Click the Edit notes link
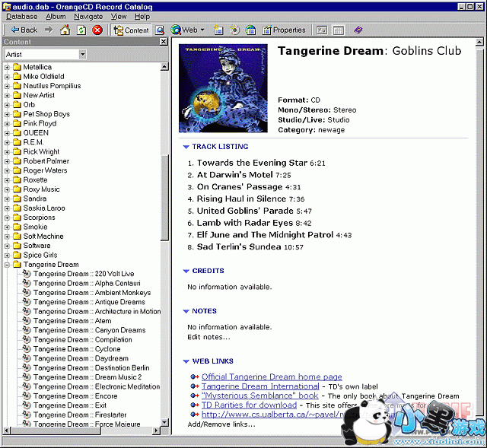The width and height of the screenshot is (487, 448). (208, 337)
